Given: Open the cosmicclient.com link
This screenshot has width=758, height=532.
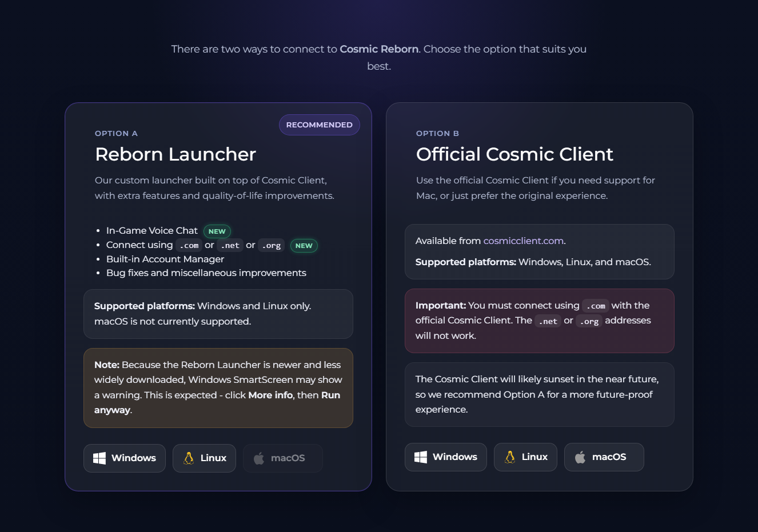Looking at the screenshot, I should [523, 241].
